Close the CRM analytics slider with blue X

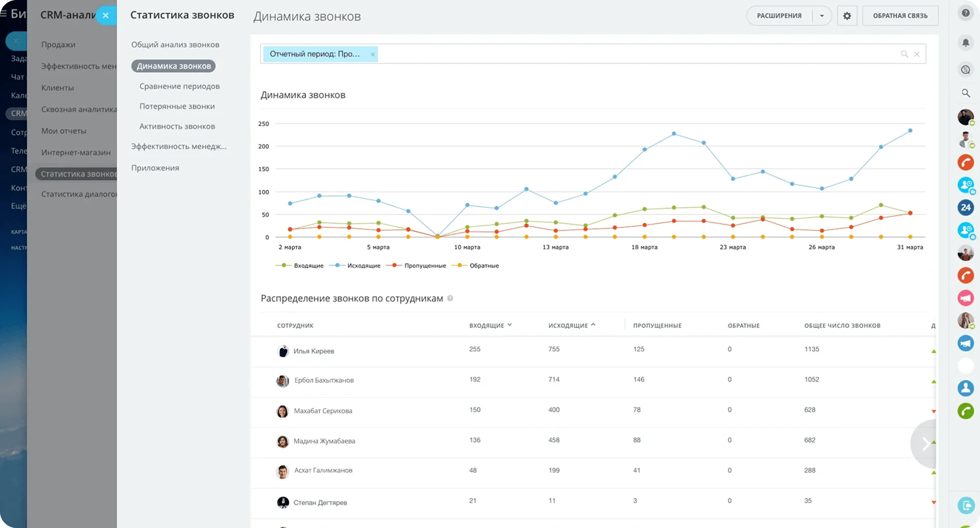[x=106, y=15]
